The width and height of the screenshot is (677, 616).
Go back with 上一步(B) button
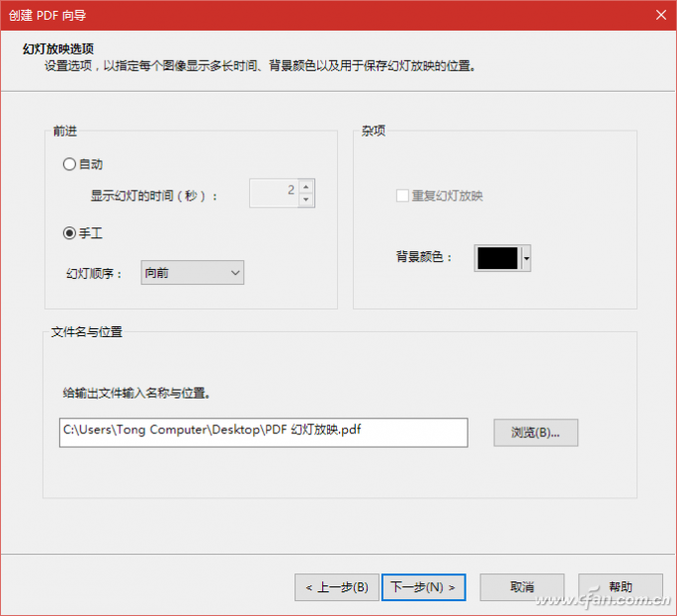point(337,587)
